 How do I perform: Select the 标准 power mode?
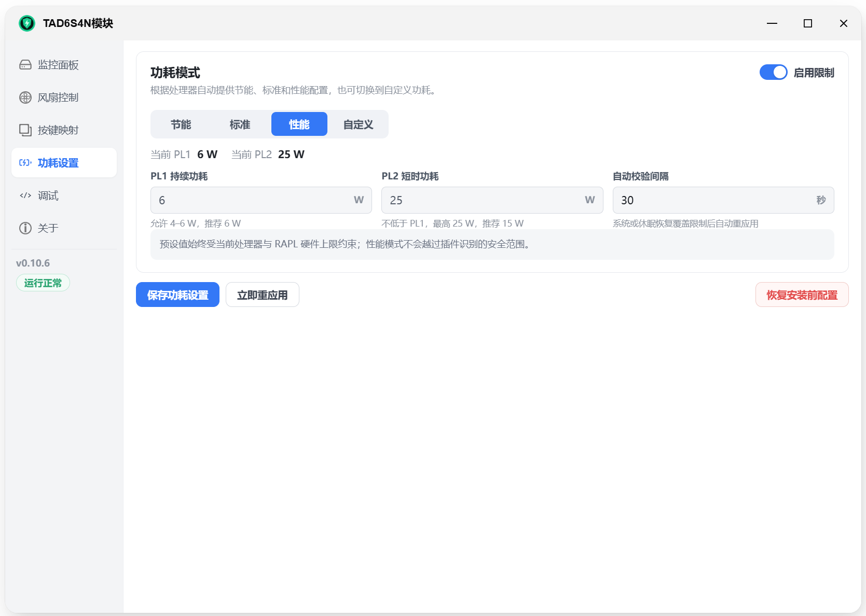240,124
